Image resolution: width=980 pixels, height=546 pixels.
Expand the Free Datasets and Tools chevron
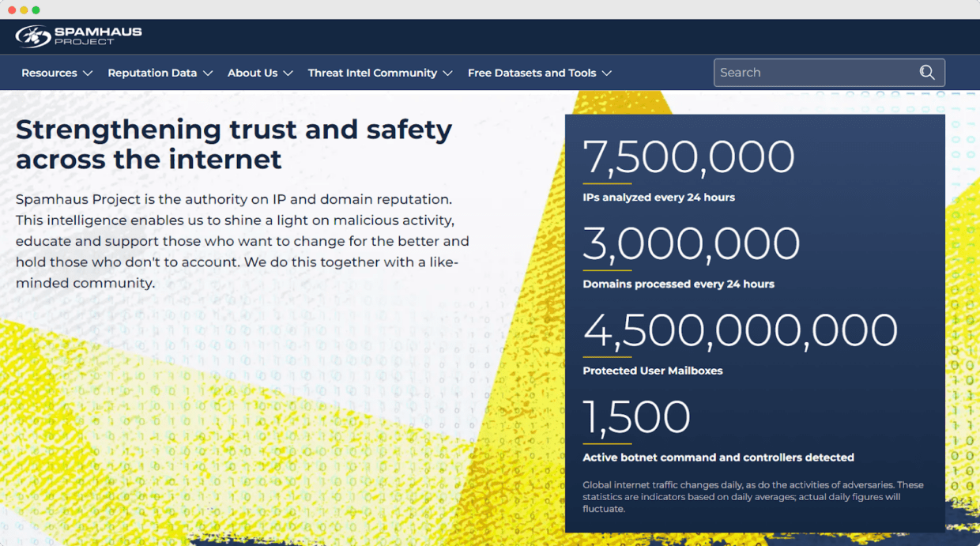click(x=607, y=73)
